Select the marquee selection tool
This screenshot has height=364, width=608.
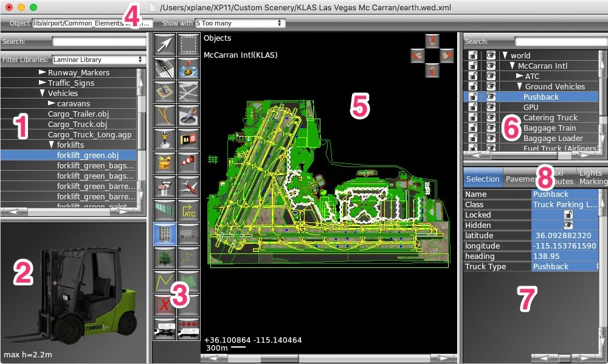188,44
